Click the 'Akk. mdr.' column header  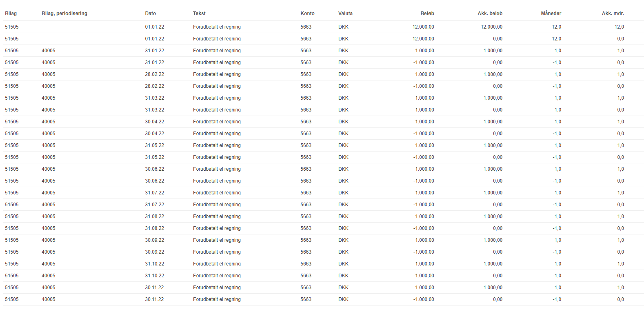coord(613,13)
